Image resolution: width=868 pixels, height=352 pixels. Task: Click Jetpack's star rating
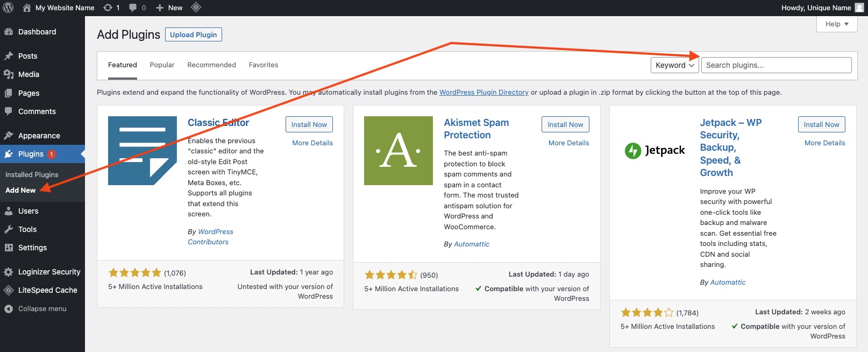pyautogui.click(x=648, y=313)
